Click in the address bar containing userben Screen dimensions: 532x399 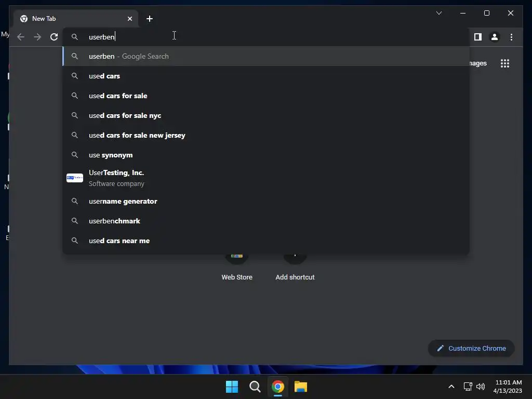click(x=267, y=37)
